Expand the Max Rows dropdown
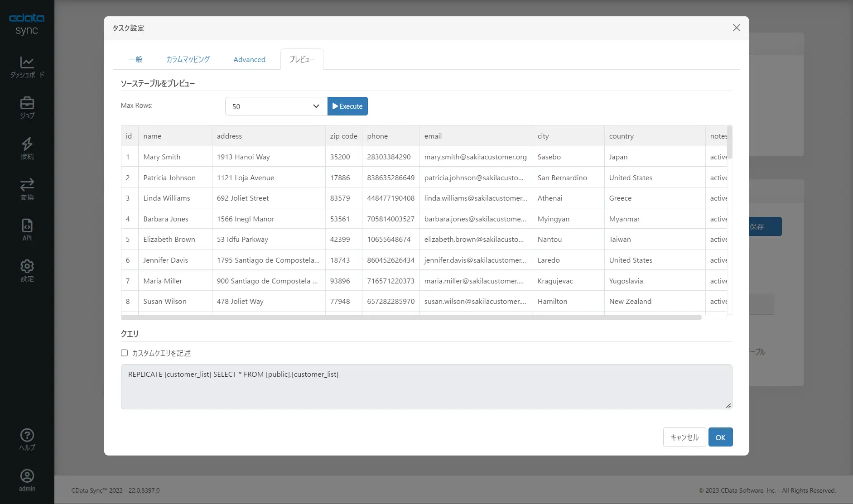Image resolution: width=853 pixels, height=504 pixels. pyautogui.click(x=276, y=106)
